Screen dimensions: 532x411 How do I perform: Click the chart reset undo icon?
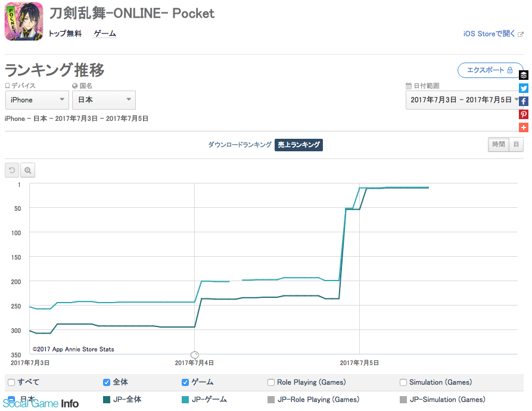coord(12,170)
